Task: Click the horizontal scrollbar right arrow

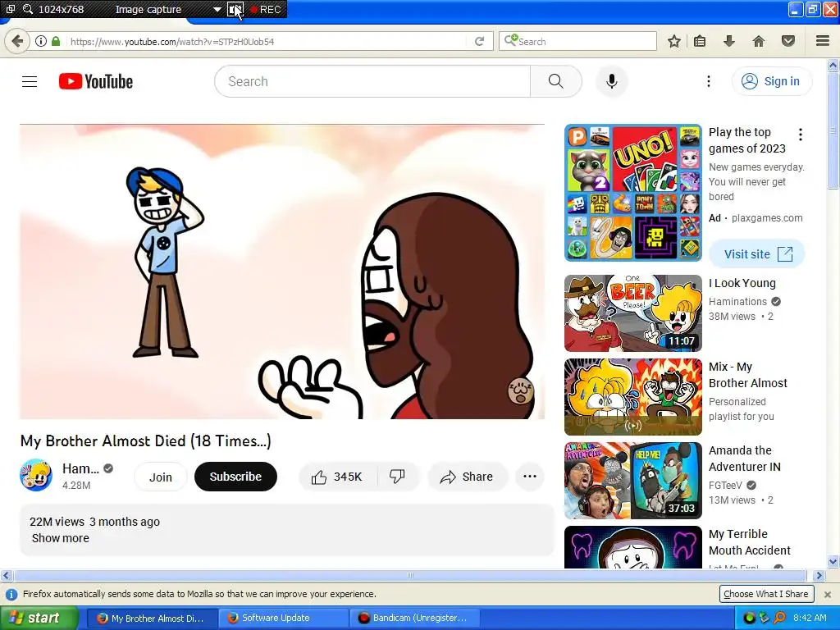Action: point(818,576)
